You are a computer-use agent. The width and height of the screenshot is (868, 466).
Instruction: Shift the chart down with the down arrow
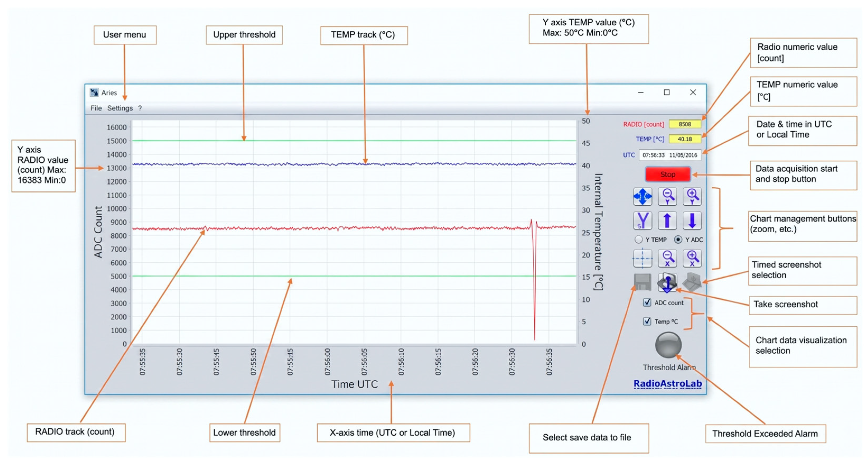[x=692, y=220]
